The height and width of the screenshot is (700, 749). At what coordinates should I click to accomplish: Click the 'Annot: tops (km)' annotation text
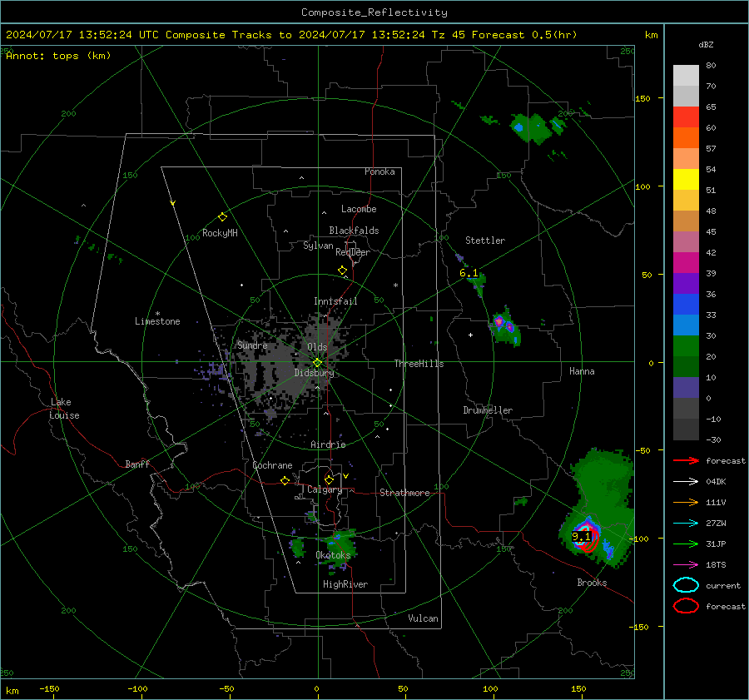coord(58,56)
